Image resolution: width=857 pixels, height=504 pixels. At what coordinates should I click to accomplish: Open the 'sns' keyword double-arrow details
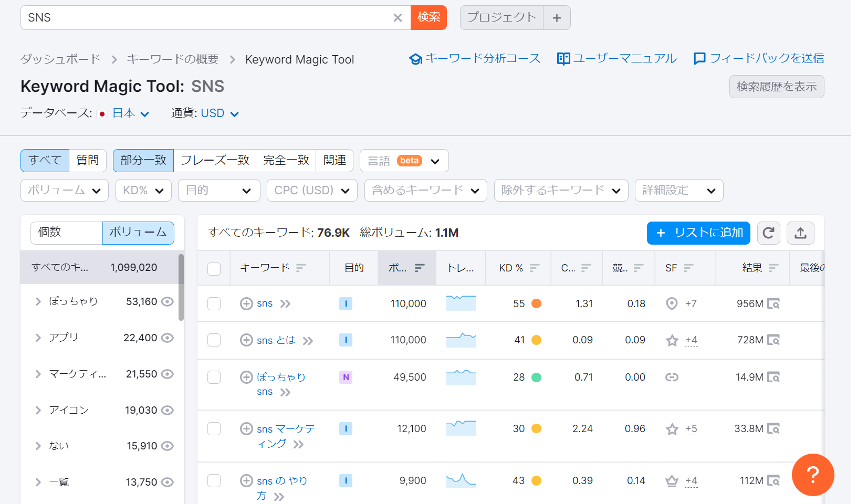[x=285, y=304]
